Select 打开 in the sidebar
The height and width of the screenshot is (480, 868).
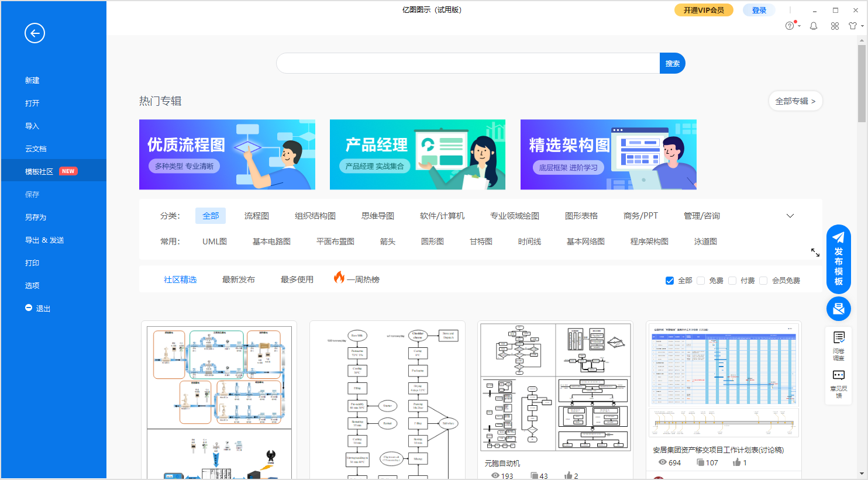pos(32,103)
